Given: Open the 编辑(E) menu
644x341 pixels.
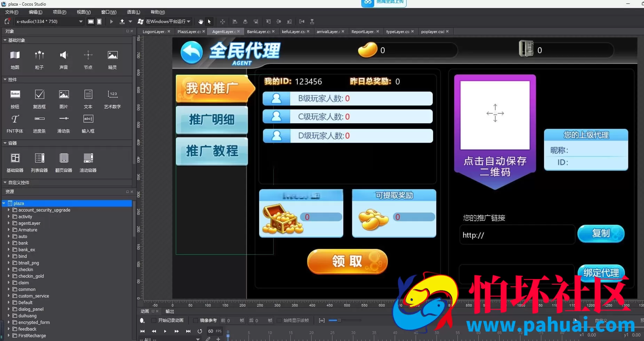Looking at the screenshot, I should coord(36,12).
